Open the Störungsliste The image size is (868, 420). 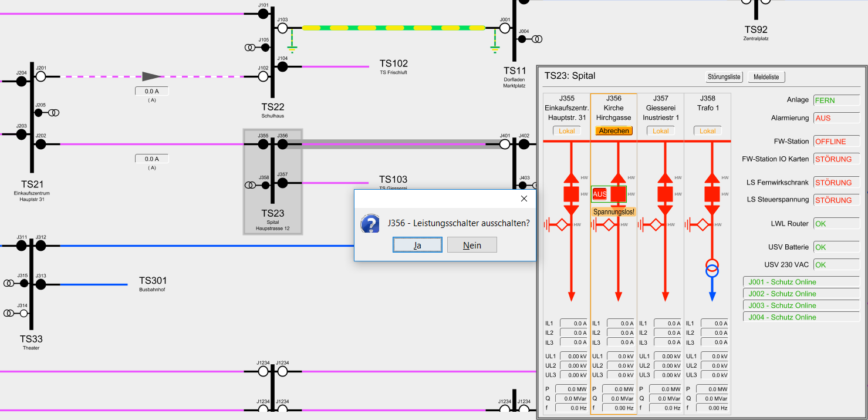725,76
